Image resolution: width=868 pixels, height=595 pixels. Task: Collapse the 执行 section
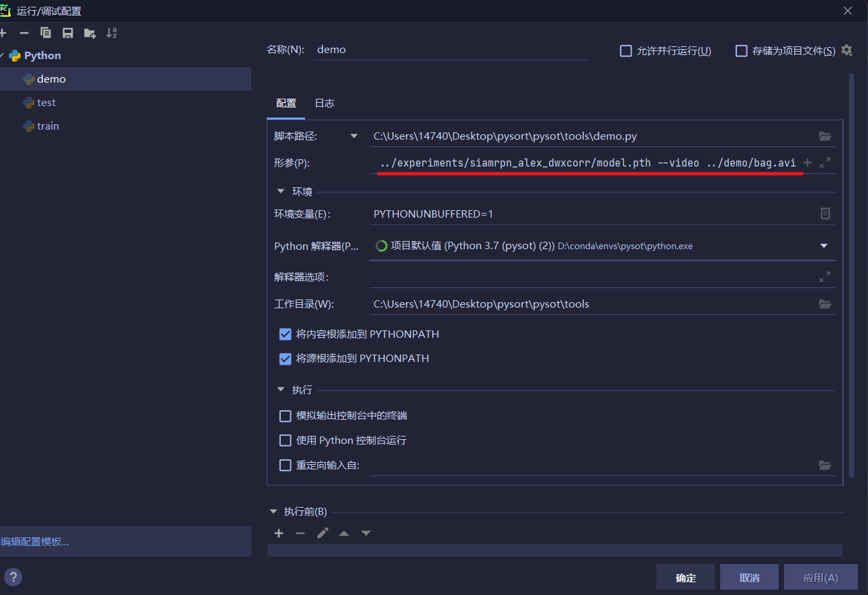click(281, 390)
